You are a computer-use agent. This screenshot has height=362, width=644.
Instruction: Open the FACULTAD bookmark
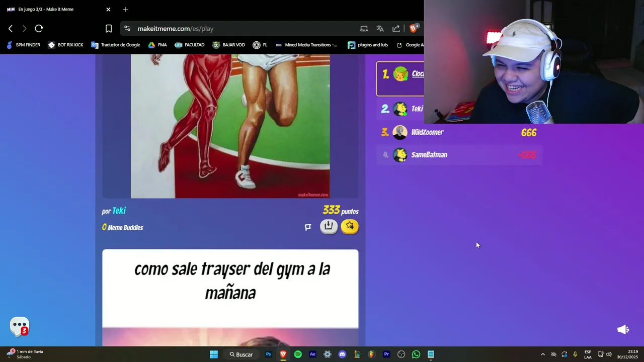pyautogui.click(x=190, y=45)
